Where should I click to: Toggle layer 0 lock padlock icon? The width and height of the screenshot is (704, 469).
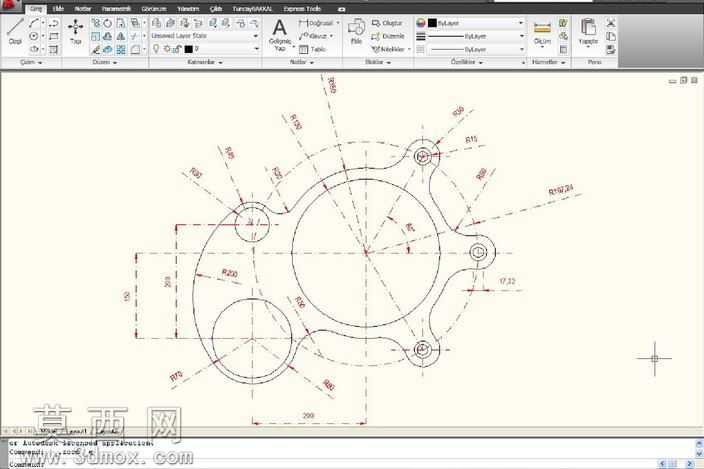coord(177,48)
